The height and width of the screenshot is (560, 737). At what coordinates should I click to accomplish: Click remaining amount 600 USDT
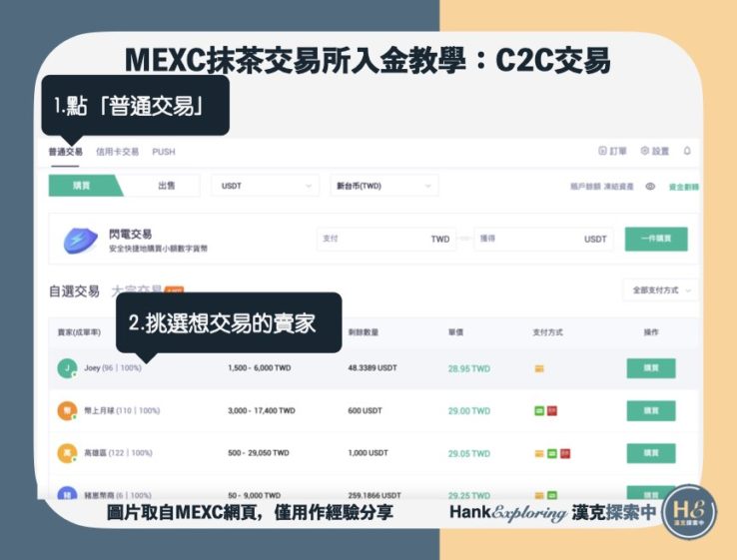[366, 410]
